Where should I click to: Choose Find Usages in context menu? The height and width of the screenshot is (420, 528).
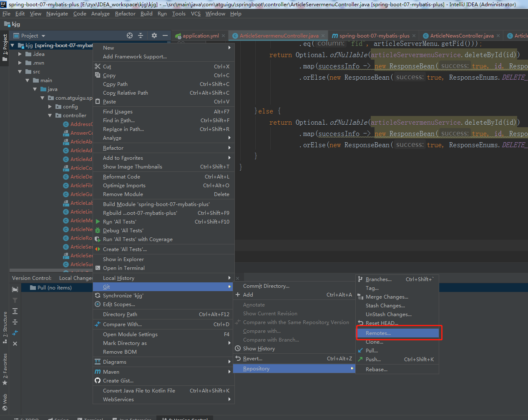coord(163,111)
